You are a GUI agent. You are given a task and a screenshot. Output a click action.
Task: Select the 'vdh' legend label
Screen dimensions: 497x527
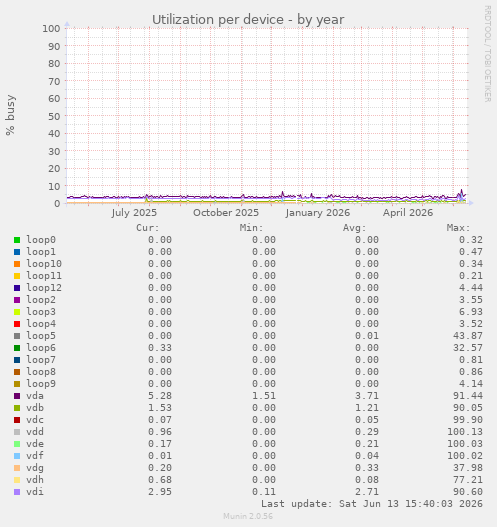coord(35,480)
